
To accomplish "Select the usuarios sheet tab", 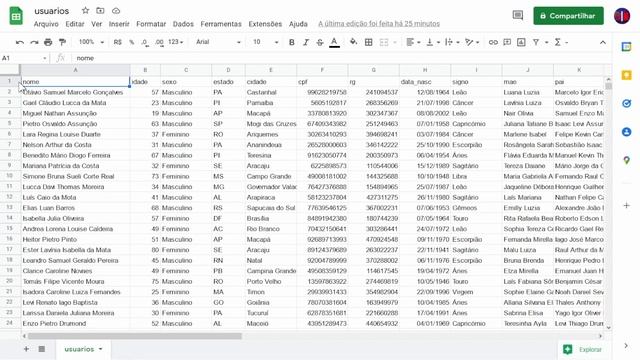I will (83, 349).
